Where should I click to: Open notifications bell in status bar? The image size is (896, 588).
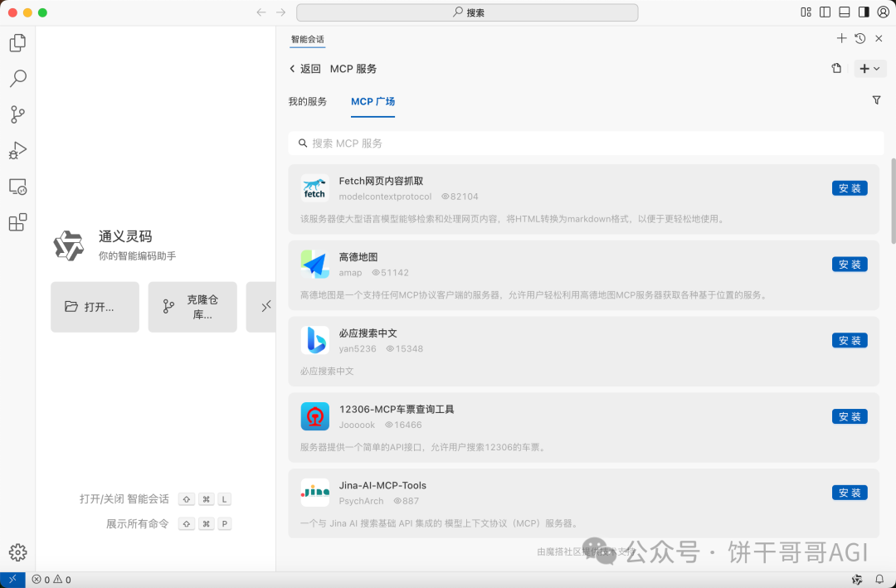click(x=879, y=580)
